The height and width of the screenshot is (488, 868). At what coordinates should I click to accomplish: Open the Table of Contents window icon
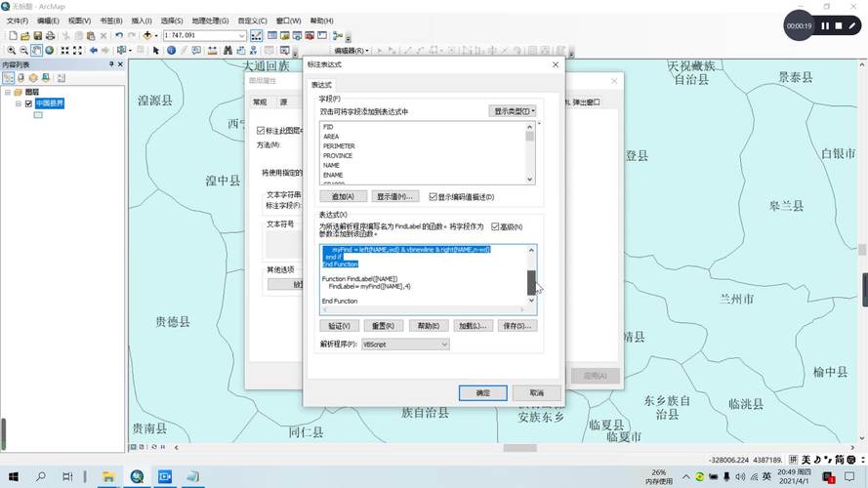coord(272,36)
